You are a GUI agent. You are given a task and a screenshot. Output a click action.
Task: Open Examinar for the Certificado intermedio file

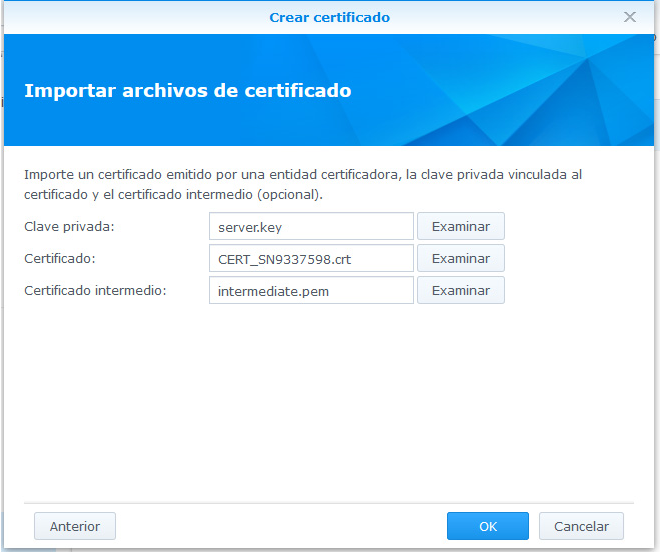(x=460, y=290)
